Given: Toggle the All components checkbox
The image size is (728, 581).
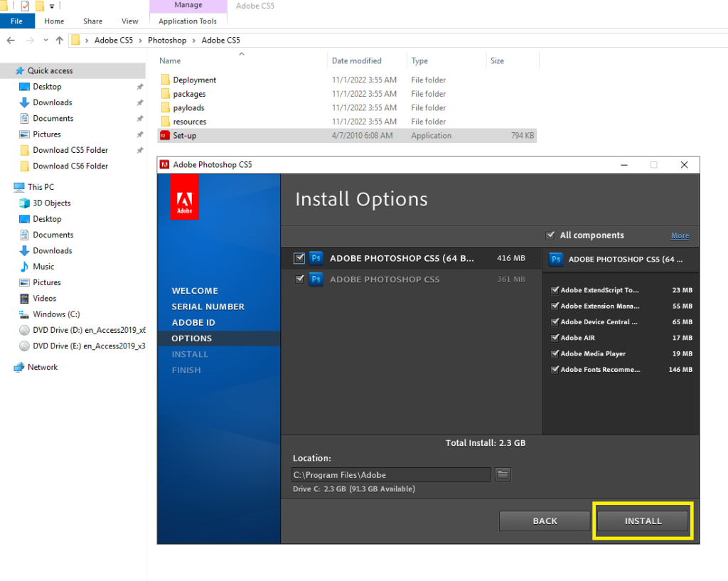Looking at the screenshot, I should [x=550, y=235].
